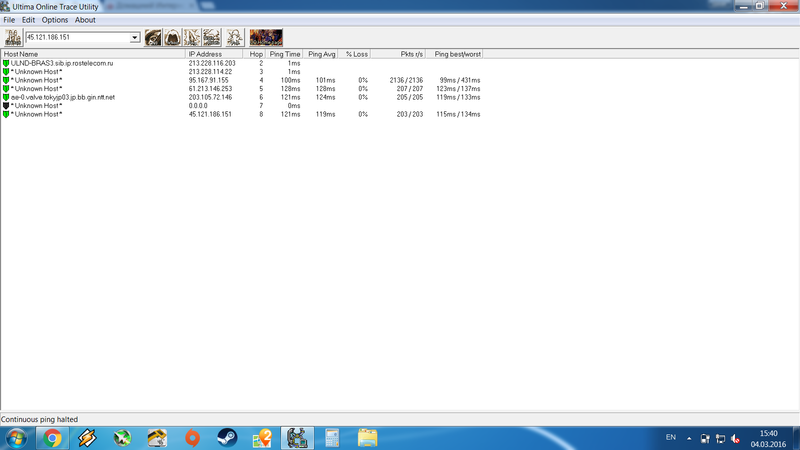Select IP address 213.228.114.22
Image resolution: width=800 pixels, height=450 pixels.
tap(210, 72)
